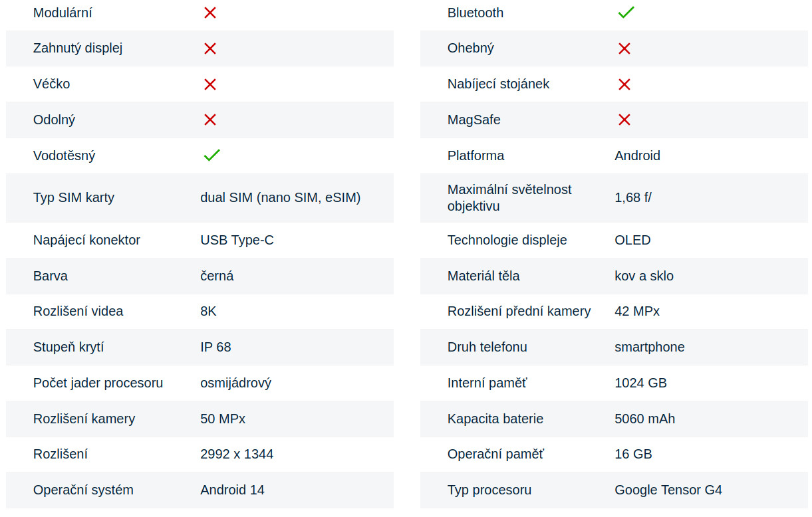Click the IP 68 protection rating value
Screen dimensions: 812x517
[x=215, y=347]
